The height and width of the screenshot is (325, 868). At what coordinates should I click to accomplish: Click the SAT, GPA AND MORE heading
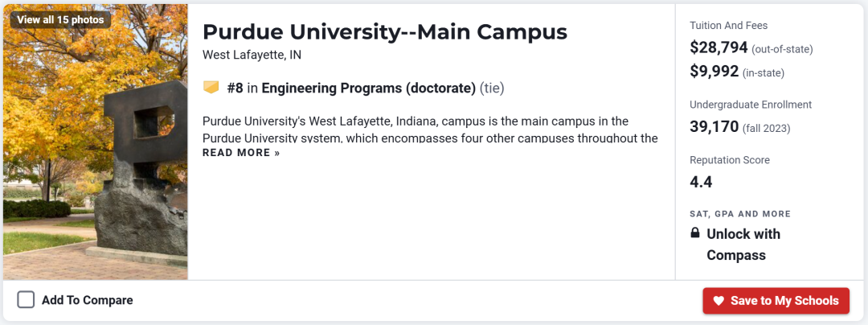pyautogui.click(x=740, y=214)
